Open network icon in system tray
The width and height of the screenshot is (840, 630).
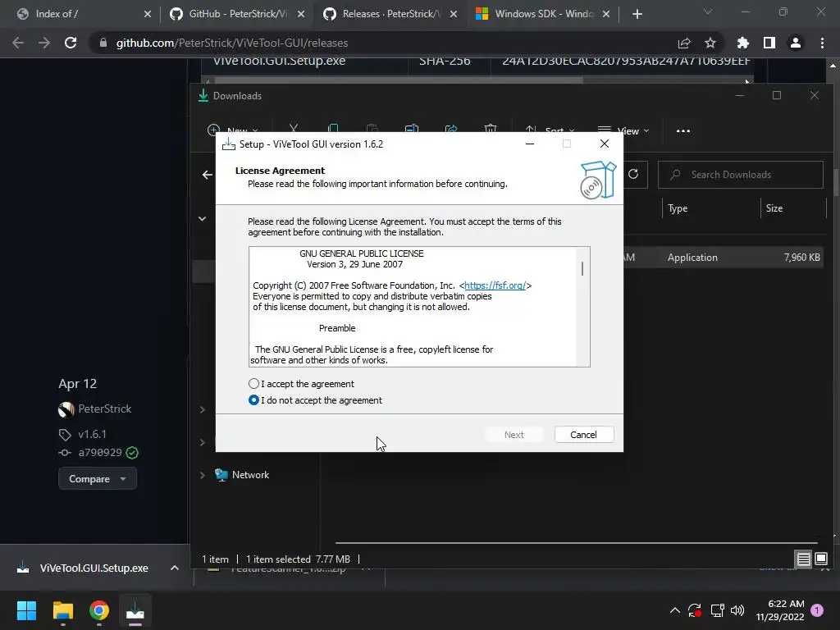pos(717,610)
